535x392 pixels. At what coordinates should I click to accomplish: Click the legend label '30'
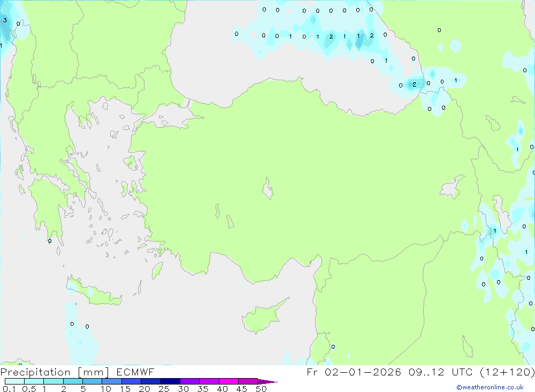[184, 389]
